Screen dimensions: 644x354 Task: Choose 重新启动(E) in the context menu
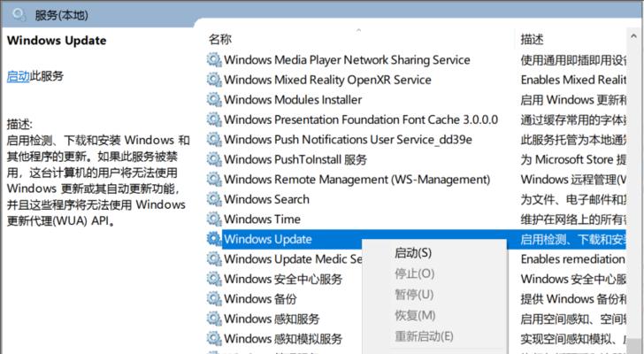pos(424,336)
